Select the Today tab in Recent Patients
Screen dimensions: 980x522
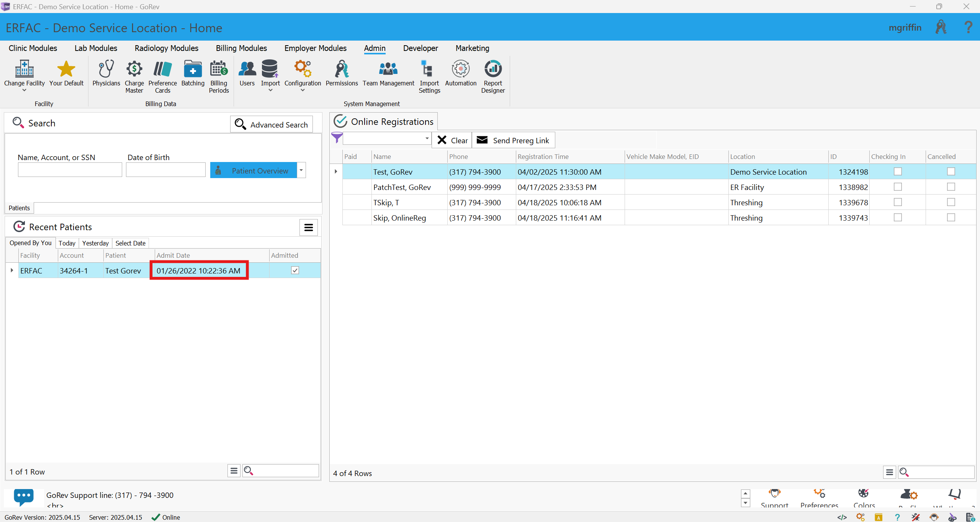pos(67,243)
